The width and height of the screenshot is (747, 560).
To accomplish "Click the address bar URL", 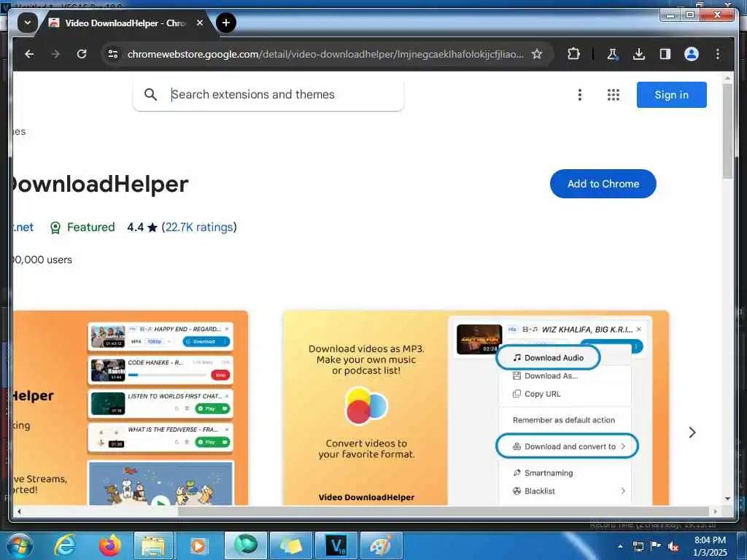I will tap(325, 54).
